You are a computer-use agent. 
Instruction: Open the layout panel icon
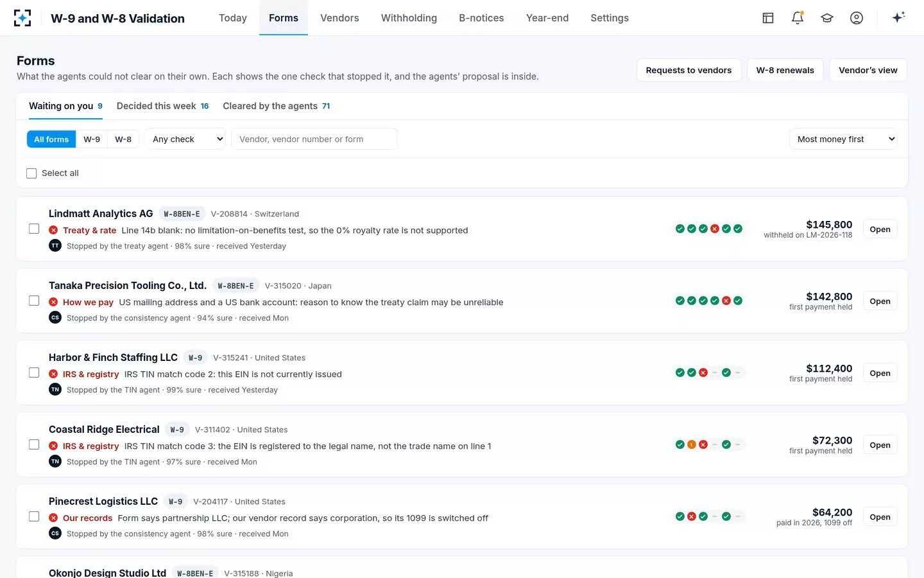[x=768, y=18]
